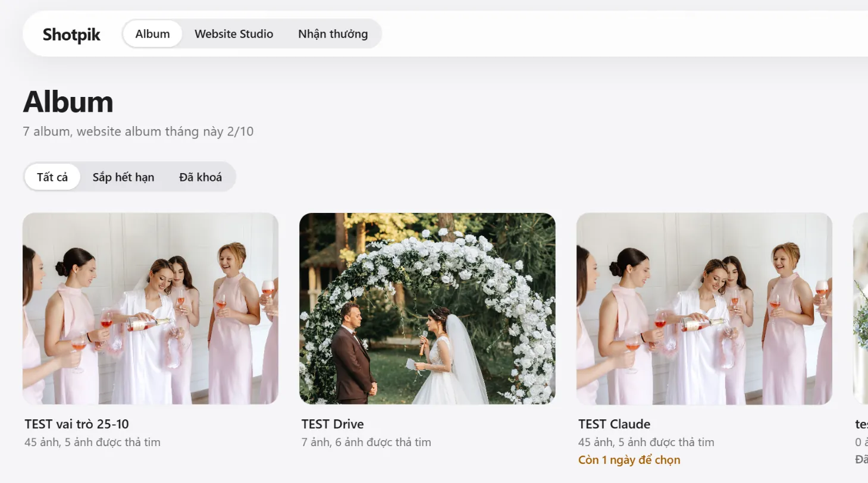Click the TEST Claude album title
The image size is (868, 483).
[614, 424]
